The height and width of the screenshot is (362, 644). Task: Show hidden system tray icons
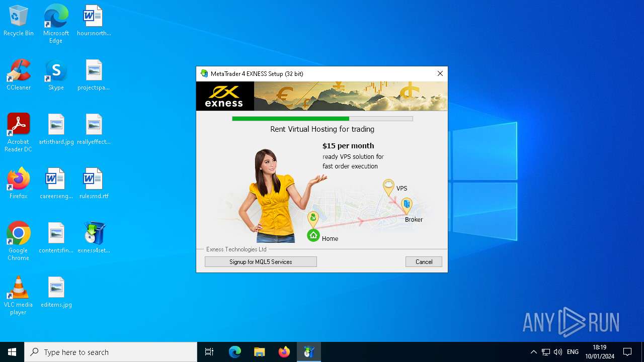pos(534,352)
